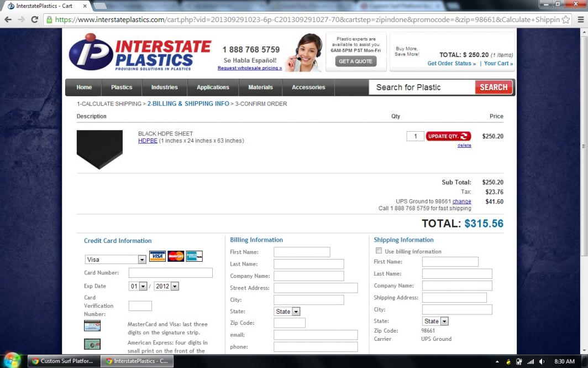Click the browser reload icon

coord(35,19)
